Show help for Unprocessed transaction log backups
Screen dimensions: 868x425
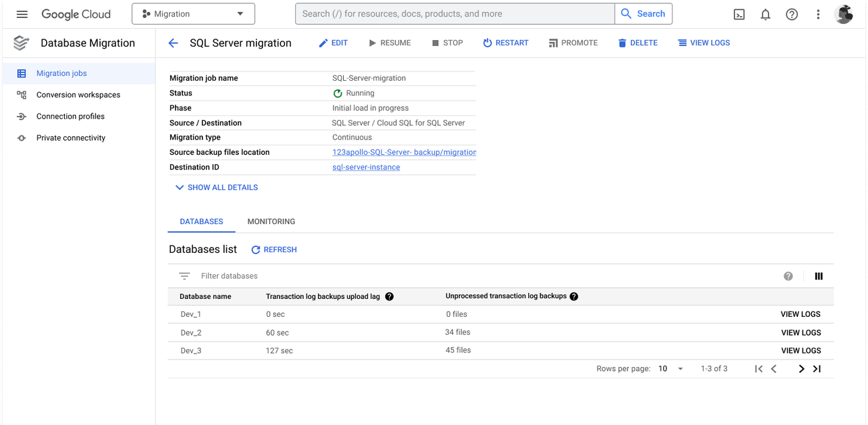574,296
